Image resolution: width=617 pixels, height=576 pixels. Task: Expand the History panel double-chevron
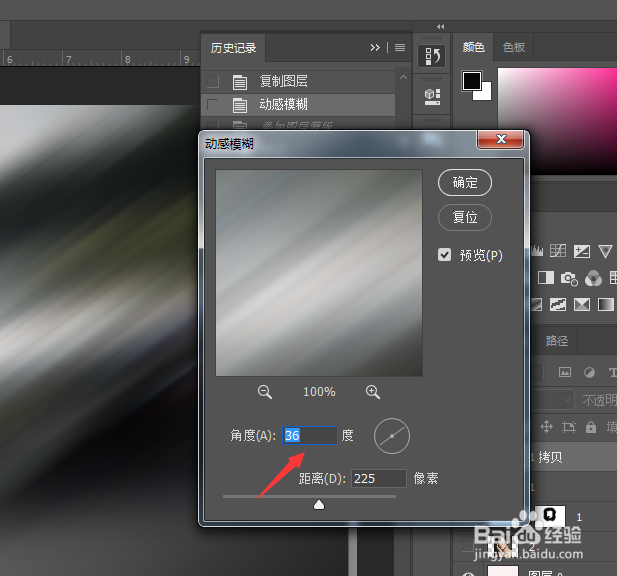click(x=375, y=48)
